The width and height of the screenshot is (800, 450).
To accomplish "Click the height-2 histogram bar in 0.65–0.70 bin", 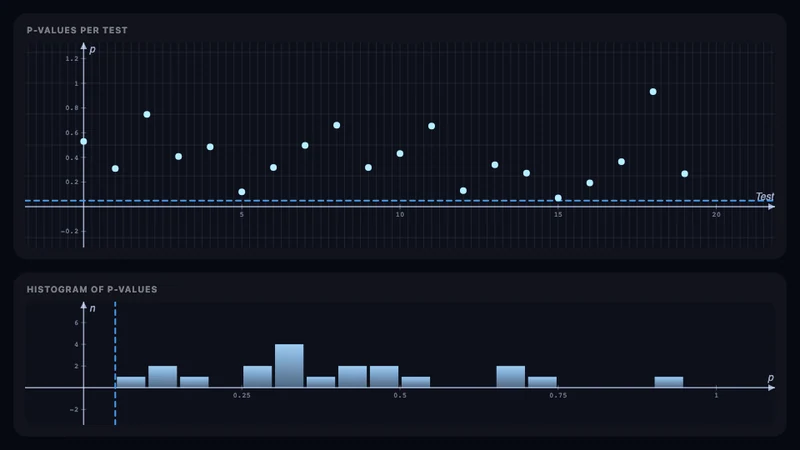I will coord(511,377).
